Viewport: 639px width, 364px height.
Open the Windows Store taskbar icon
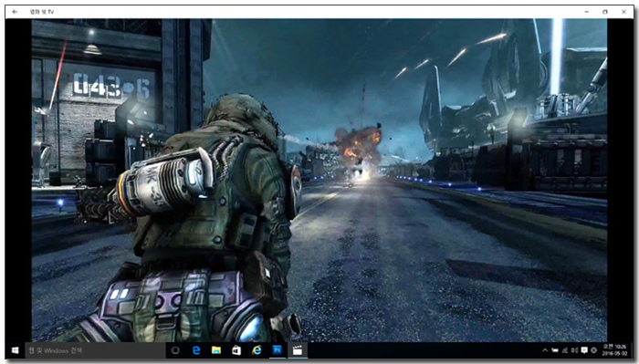[x=236, y=350]
